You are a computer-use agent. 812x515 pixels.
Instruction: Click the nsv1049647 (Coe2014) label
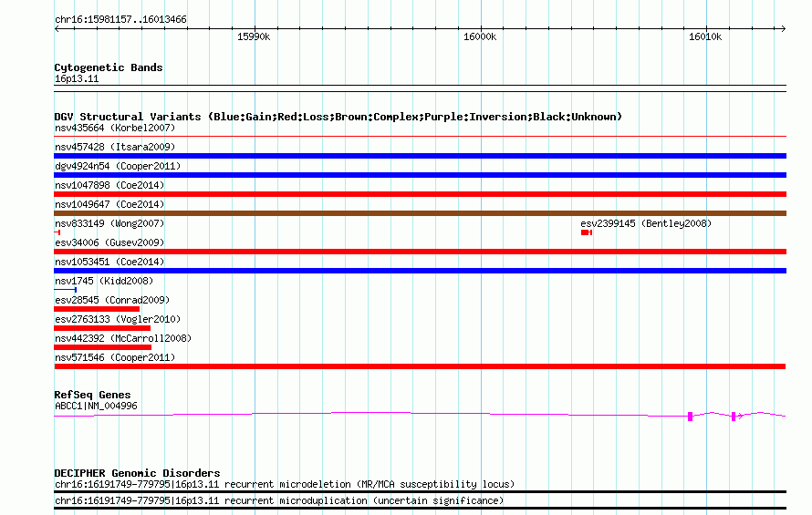click(109, 204)
